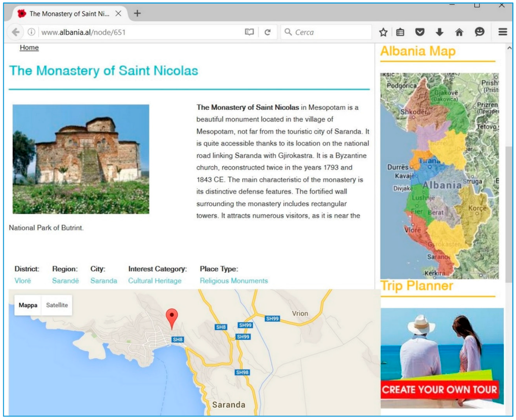
Task: Click the monastery photo thumbnail
Action: tap(81, 159)
